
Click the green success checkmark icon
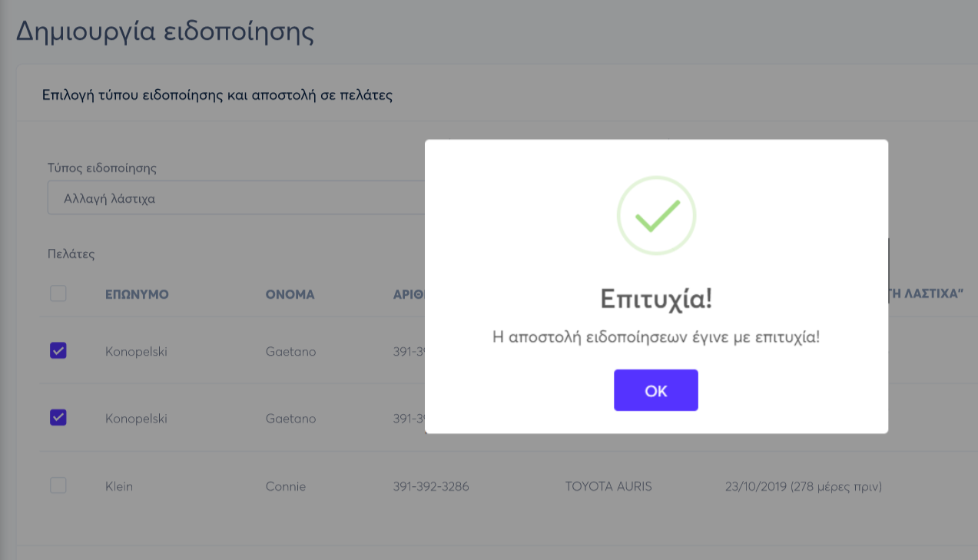pos(656,216)
